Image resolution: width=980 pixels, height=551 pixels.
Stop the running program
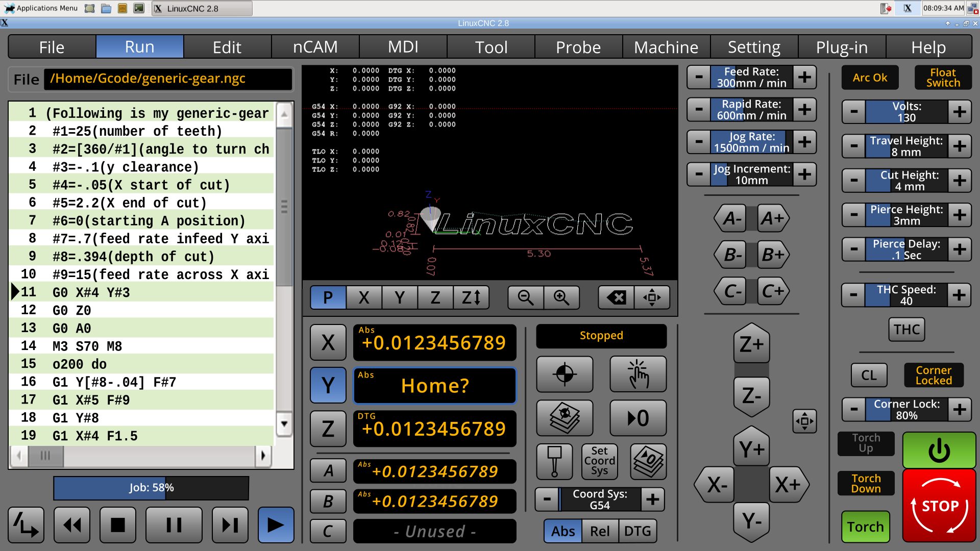(x=118, y=524)
